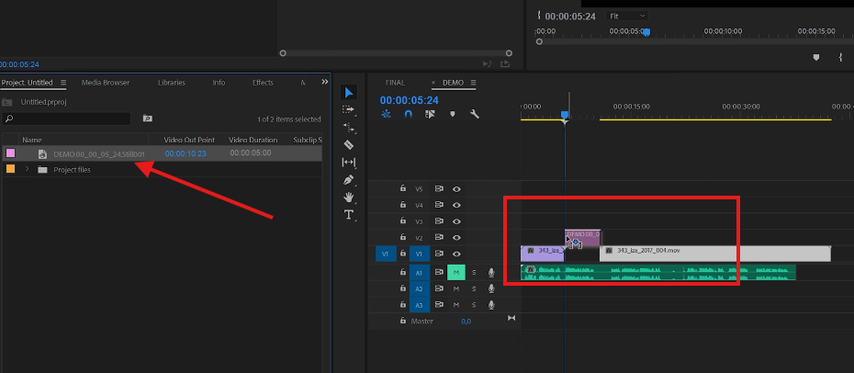
Task: Select 343_iza_2017_004.mov clip on V1
Action: click(715, 254)
